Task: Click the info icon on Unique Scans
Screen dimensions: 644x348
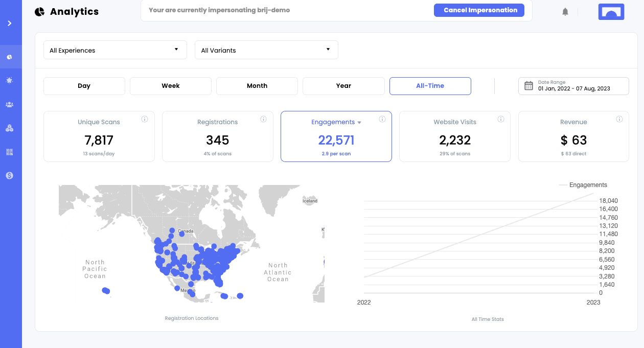Action: click(x=145, y=119)
